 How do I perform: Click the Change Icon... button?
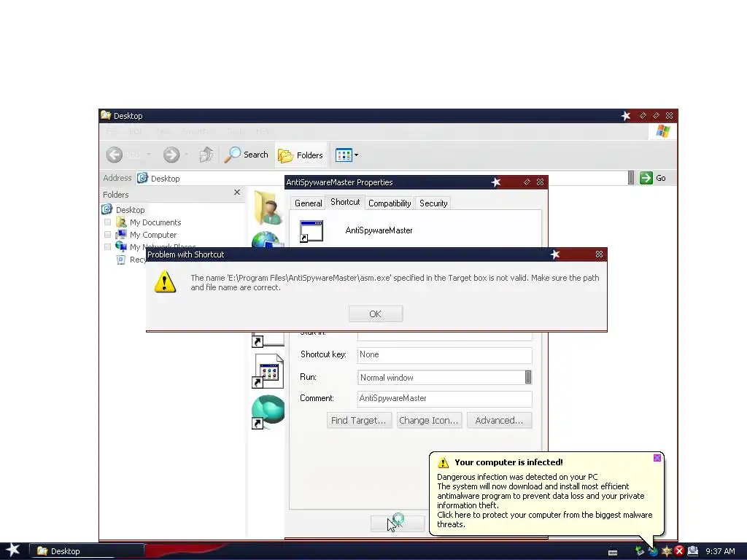coord(429,421)
